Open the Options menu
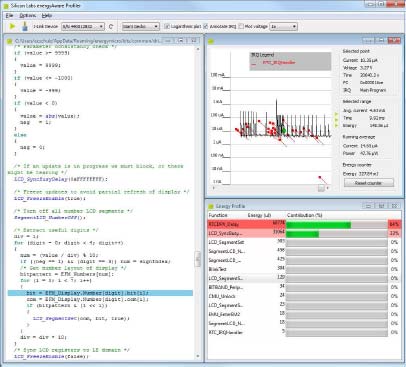 click(x=27, y=16)
